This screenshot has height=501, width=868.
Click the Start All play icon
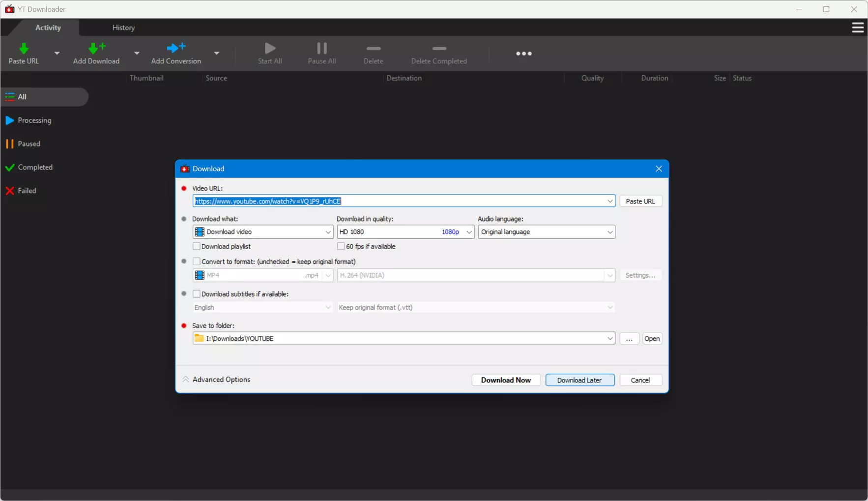(x=270, y=48)
